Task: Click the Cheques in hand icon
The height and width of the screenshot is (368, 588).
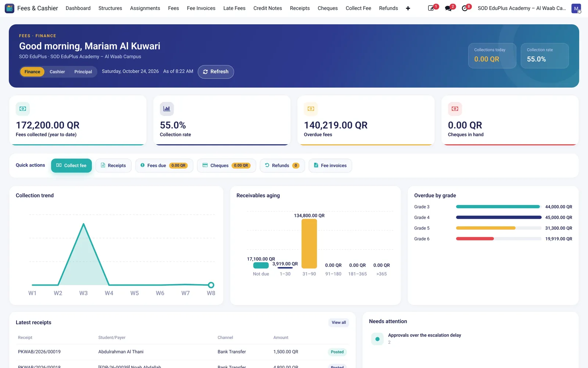Action: coord(455,109)
